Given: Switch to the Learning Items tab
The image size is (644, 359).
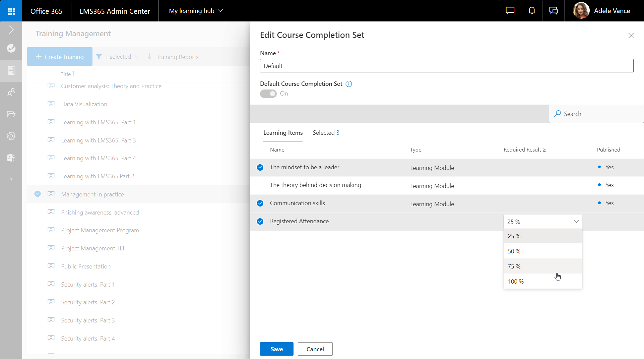Looking at the screenshot, I should tap(283, 133).
